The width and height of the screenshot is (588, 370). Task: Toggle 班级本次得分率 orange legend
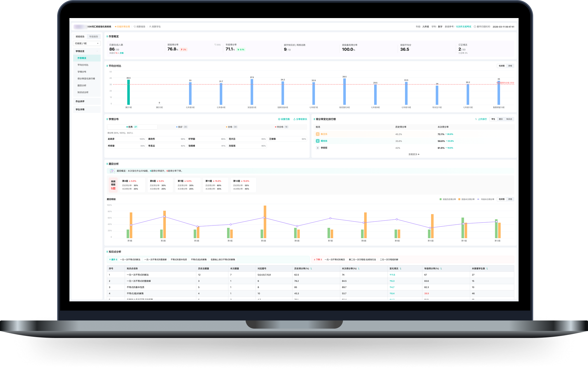(466, 199)
